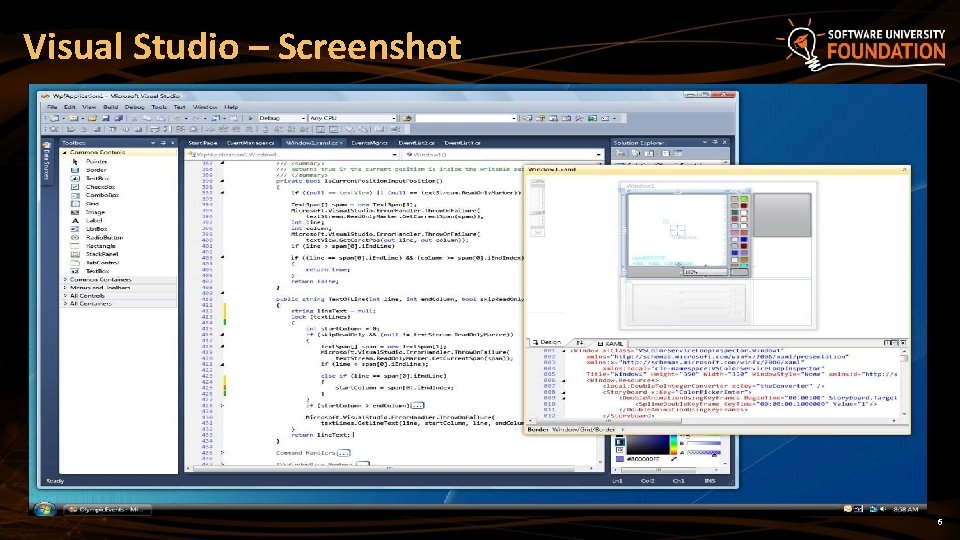Click the XAML pane vertical scrollbar
This screenshot has width=960, height=540.
(x=904, y=383)
